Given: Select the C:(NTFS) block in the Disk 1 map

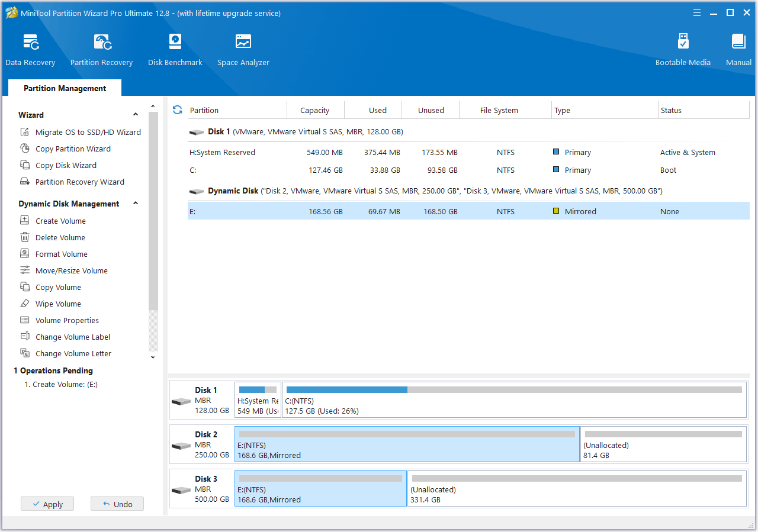Looking at the screenshot, I should coord(514,400).
